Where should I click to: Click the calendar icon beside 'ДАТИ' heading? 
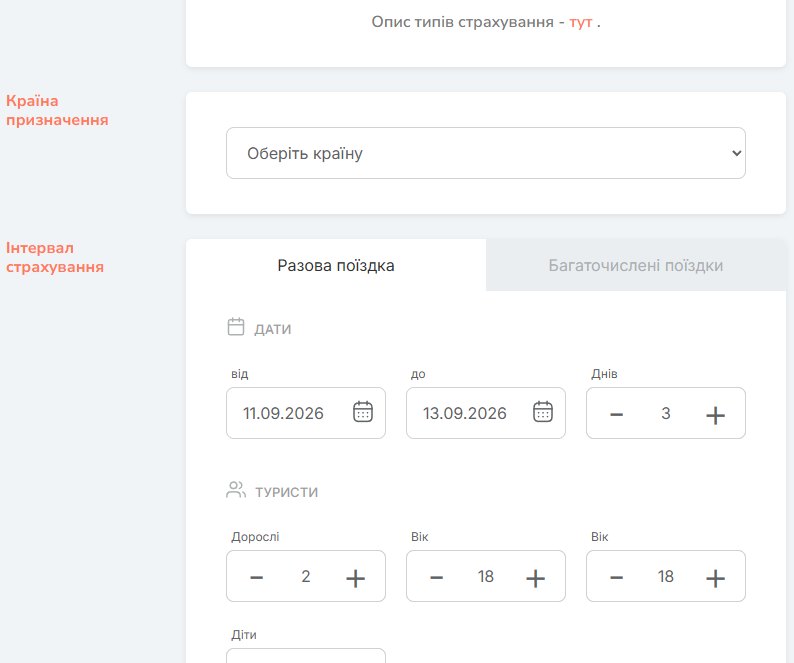point(236,327)
